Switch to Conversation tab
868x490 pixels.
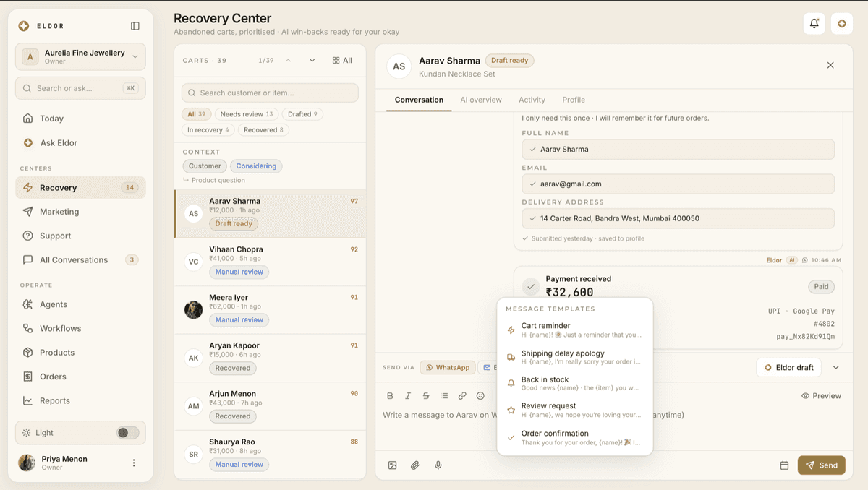tap(419, 100)
